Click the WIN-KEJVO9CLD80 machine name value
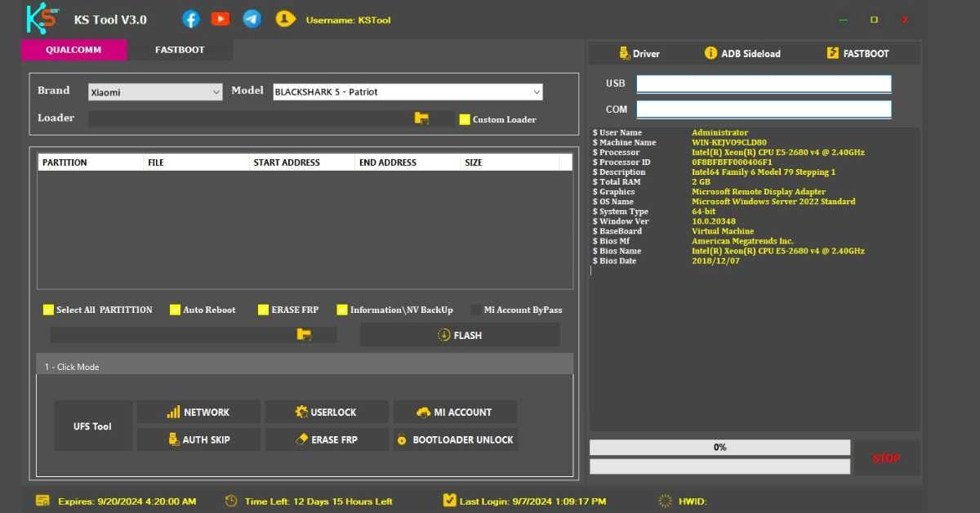The image size is (980, 513). [x=729, y=142]
